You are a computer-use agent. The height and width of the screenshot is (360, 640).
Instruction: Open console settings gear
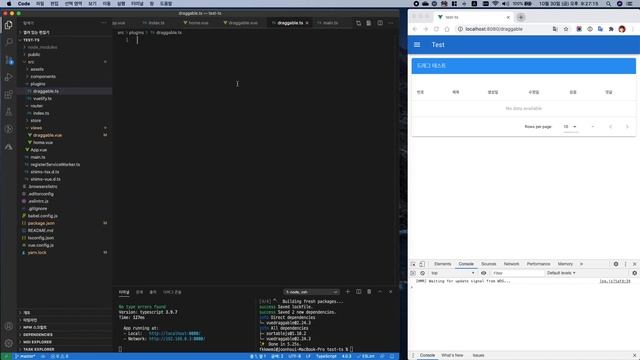click(634, 273)
